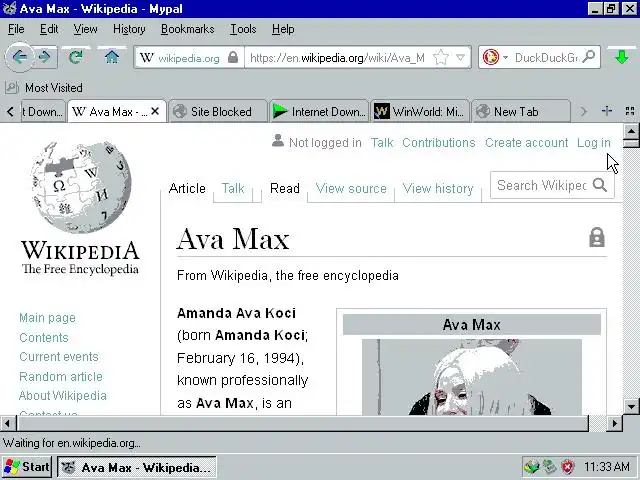Click the second system tray icon
The width and height of the screenshot is (640, 480).
click(549, 466)
